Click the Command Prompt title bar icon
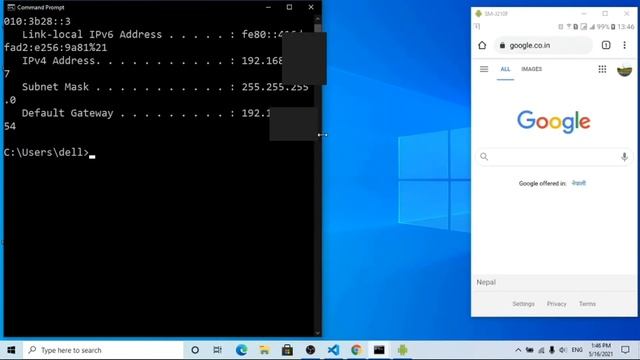 pyautogui.click(x=11, y=7)
